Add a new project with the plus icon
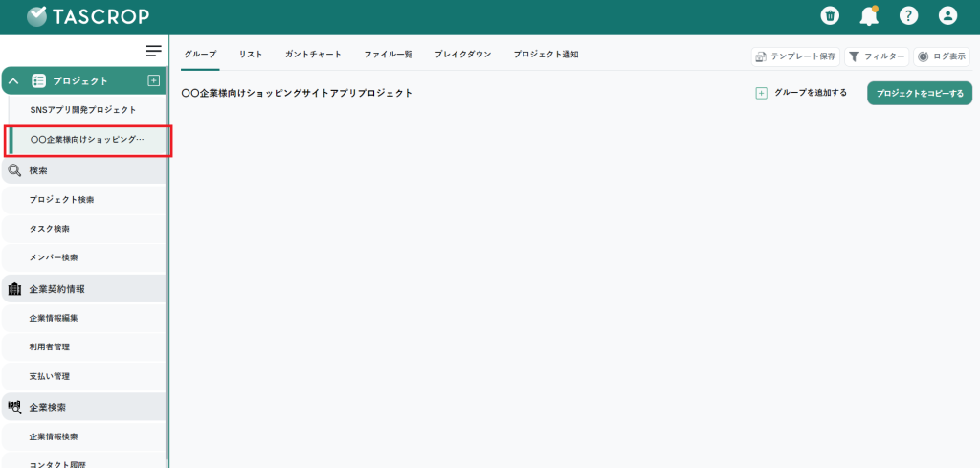 tap(154, 80)
